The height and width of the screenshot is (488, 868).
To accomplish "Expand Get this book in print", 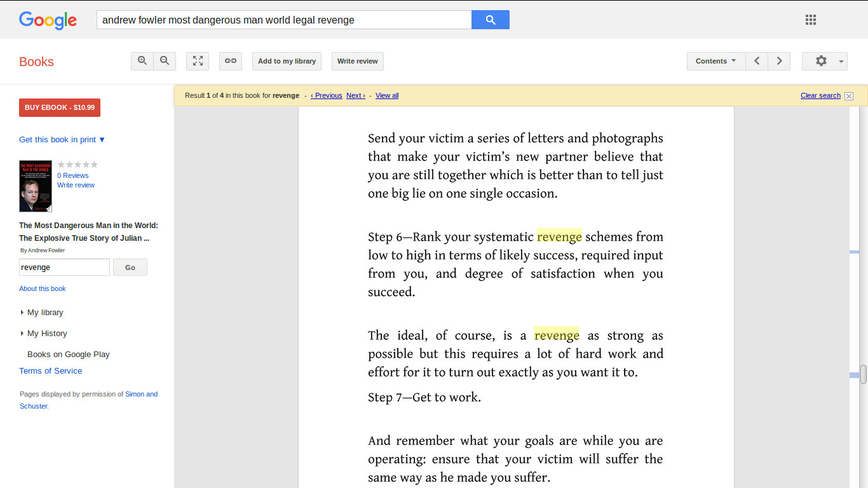I will [x=62, y=140].
